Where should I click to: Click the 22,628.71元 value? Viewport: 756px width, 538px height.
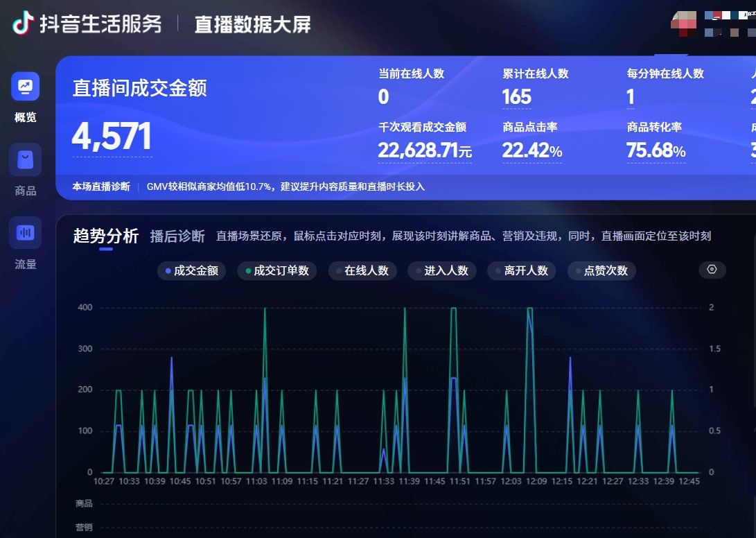(x=425, y=150)
